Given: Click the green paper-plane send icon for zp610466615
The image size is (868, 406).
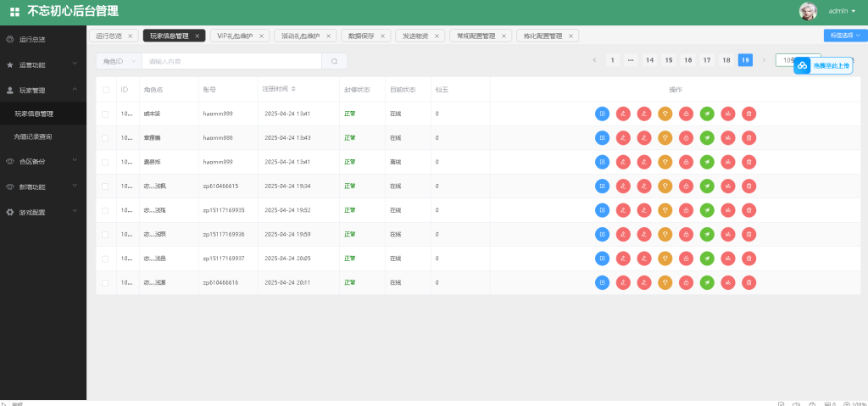Looking at the screenshot, I should coord(707,186).
